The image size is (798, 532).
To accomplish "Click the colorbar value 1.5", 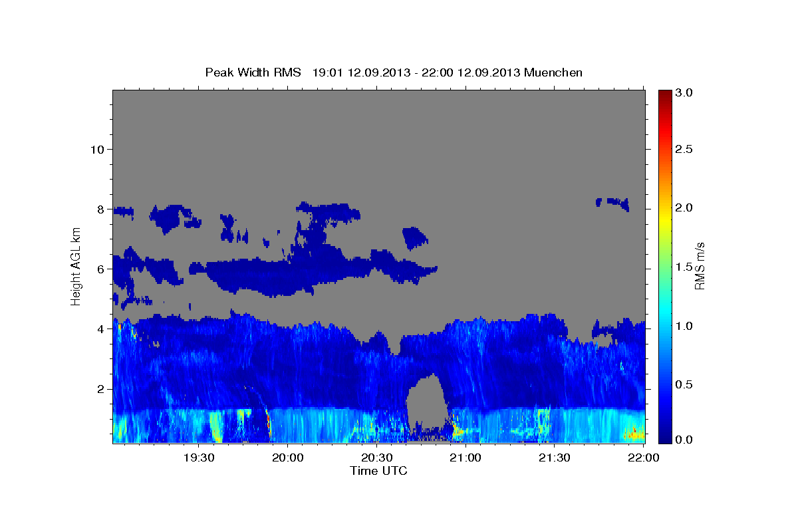I will pyautogui.click(x=684, y=267).
